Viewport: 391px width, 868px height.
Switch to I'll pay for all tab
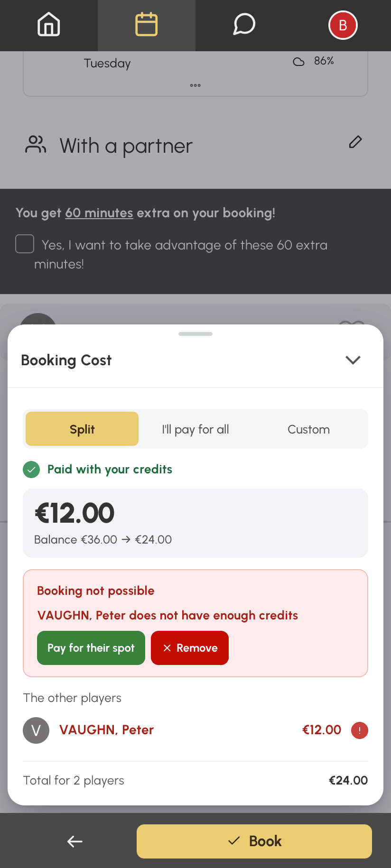(x=195, y=429)
